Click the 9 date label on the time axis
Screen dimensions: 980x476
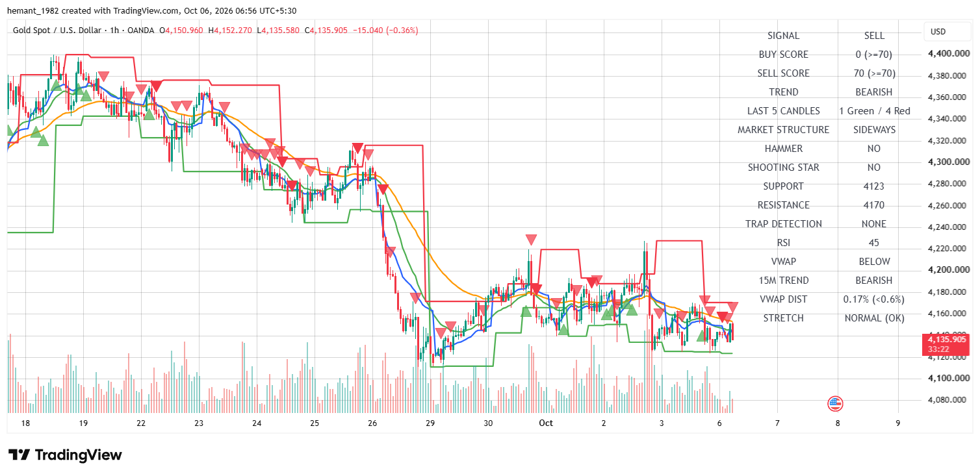pos(897,423)
